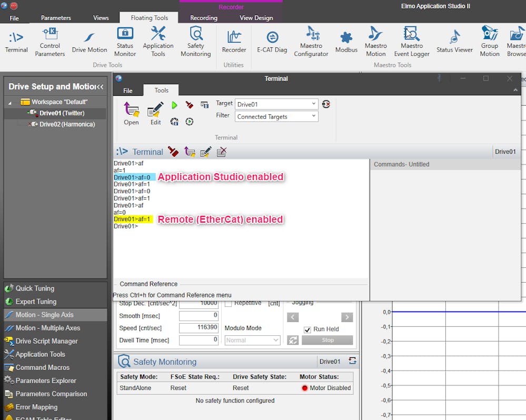Viewport: 526px width, 420px height.
Task: Open Motion - Multiple Axes
Action: click(x=55, y=328)
